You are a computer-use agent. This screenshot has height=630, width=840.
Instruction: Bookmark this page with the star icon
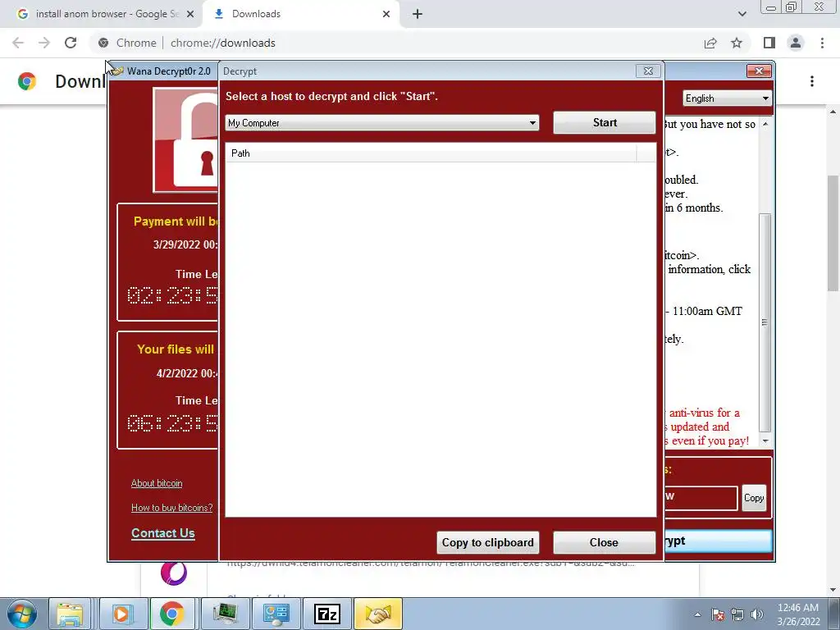tap(737, 43)
